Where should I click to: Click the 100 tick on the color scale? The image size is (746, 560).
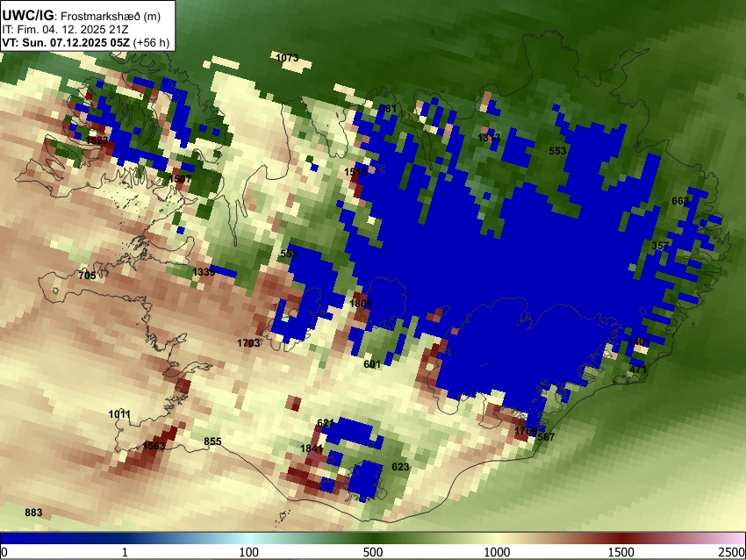[249, 552]
